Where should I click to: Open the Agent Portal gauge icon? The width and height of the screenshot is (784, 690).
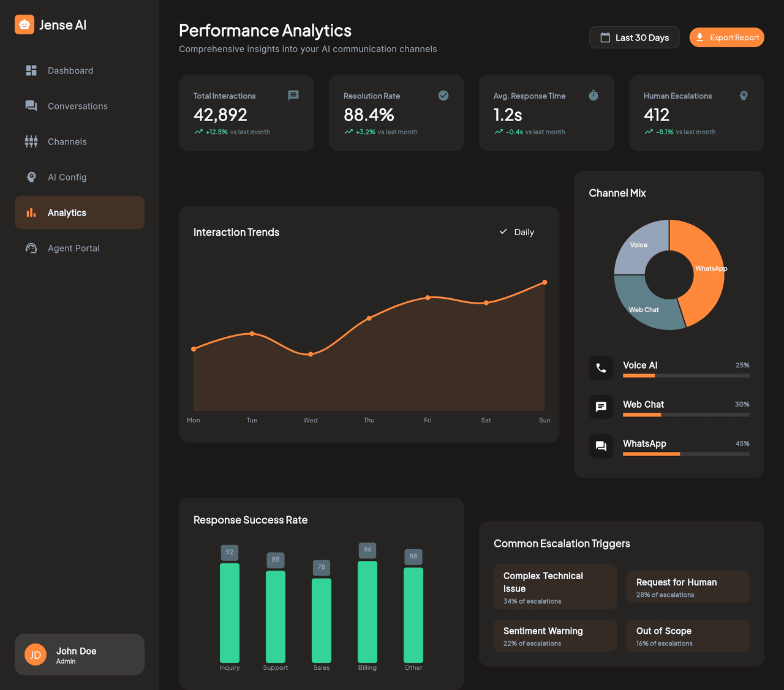(x=31, y=248)
